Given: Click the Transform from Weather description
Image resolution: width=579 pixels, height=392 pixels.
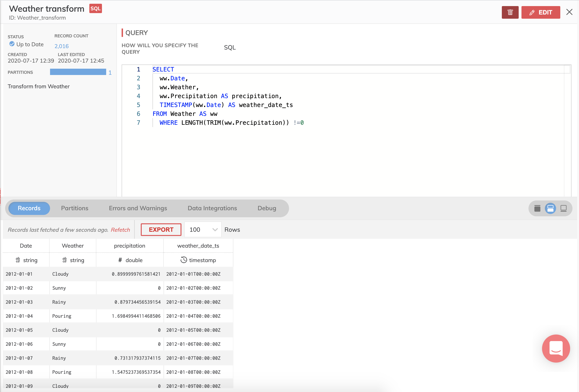Looking at the screenshot, I should click(x=39, y=86).
